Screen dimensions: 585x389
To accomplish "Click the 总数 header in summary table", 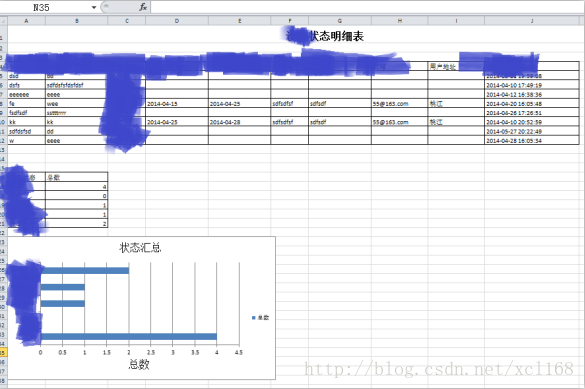I will [x=76, y=177].
